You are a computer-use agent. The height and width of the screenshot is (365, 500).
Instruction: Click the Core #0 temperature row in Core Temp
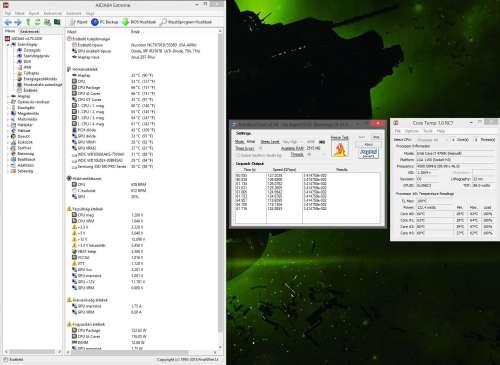point(446,214)
